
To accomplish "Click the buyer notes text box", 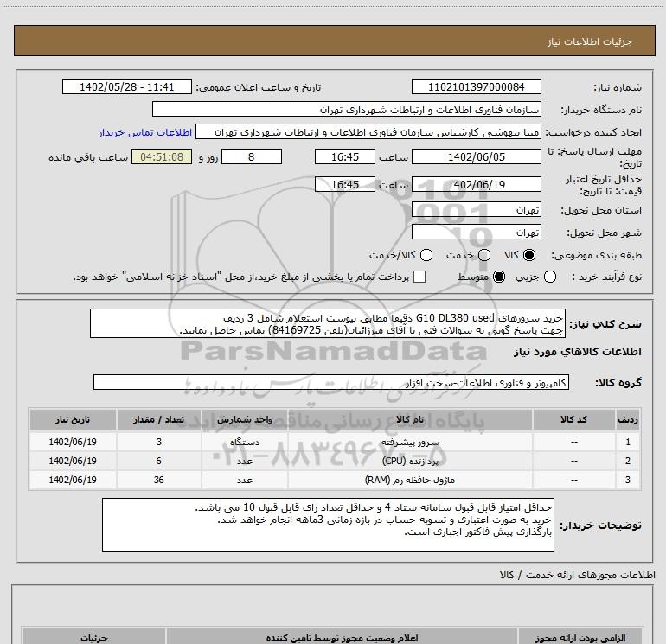I will tap(328, 525).
